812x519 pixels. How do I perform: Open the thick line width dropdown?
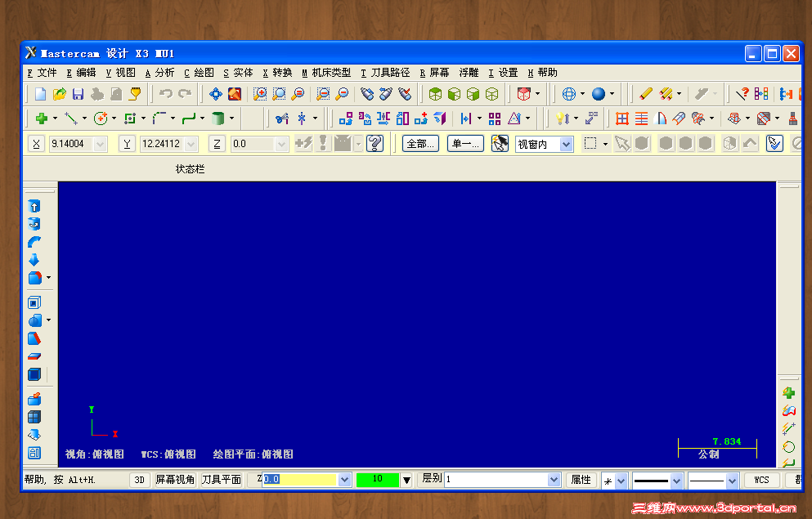click(x=676, y=481)
